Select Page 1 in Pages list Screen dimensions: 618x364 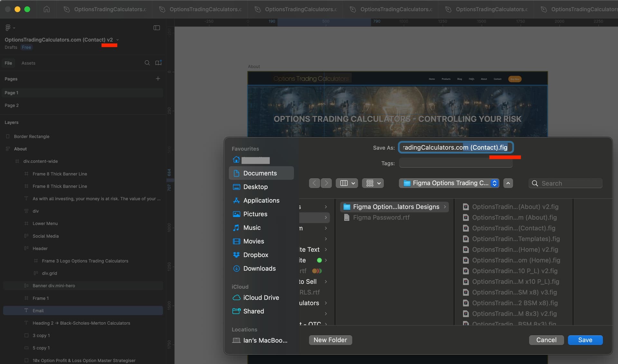point(83,93)
